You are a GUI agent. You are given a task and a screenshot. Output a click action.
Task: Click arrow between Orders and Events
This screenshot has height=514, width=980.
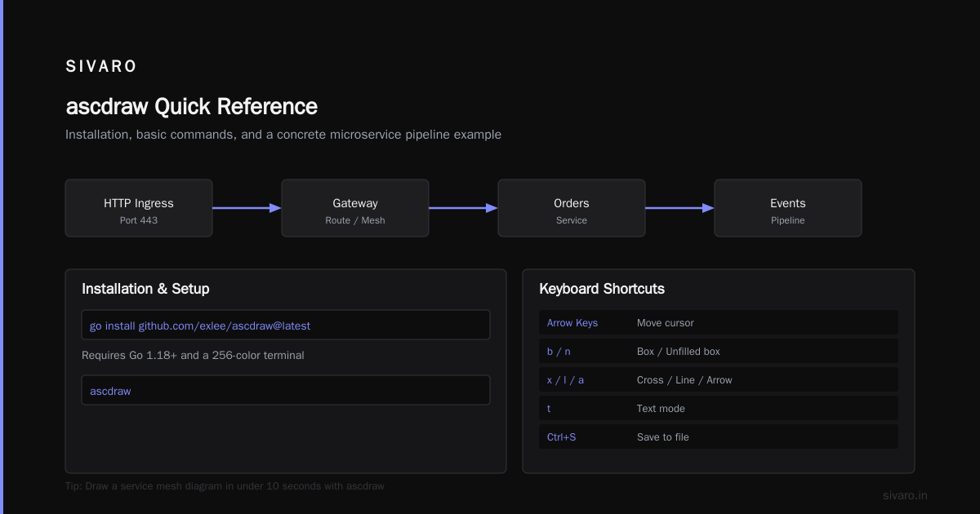coord(679,208)
